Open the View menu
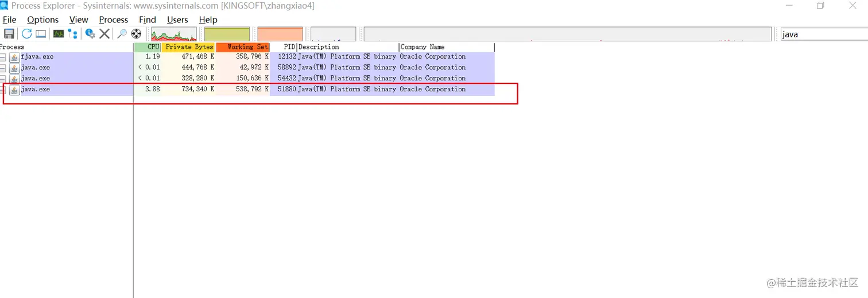The image size is (868, 298). [79, 20]
